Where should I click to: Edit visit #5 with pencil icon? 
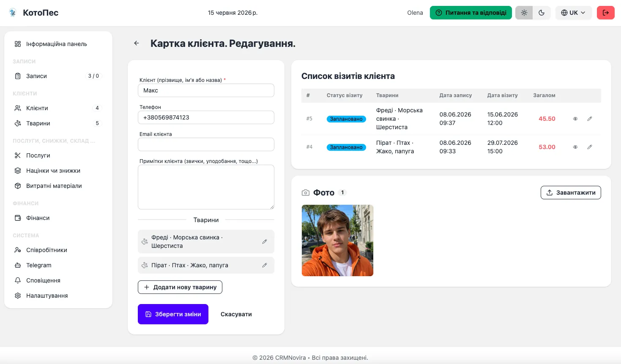(x=590, y=119)
